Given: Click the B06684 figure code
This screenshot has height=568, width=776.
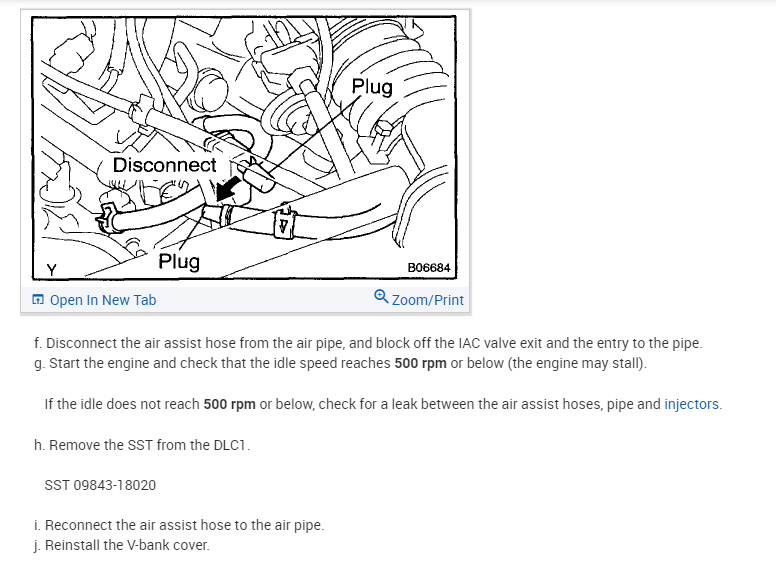Looking at the screenshot, I should (429, 268).
